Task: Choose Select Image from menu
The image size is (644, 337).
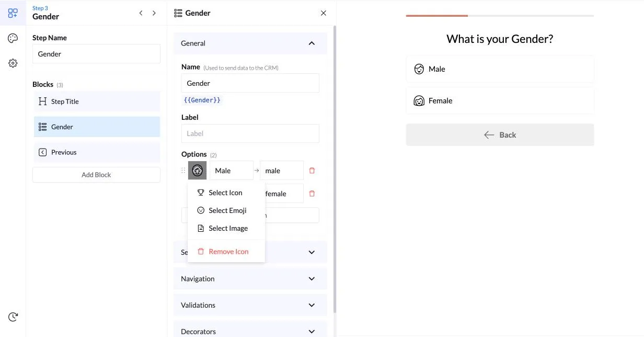Action: click(226, 228)
